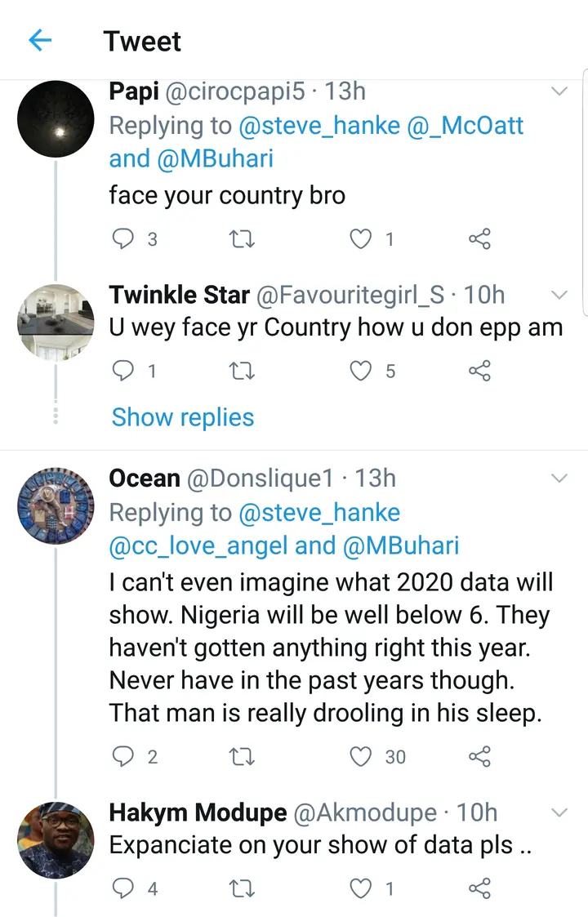Open @MBuhari mention in Papi's tweet
The width and height of the screenshot is (588, 917).
216,158
